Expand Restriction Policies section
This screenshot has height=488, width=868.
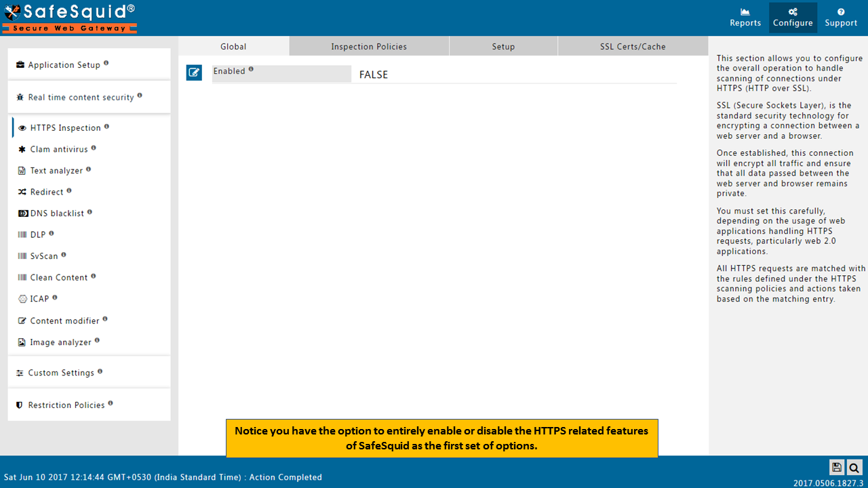coord(66,405)
